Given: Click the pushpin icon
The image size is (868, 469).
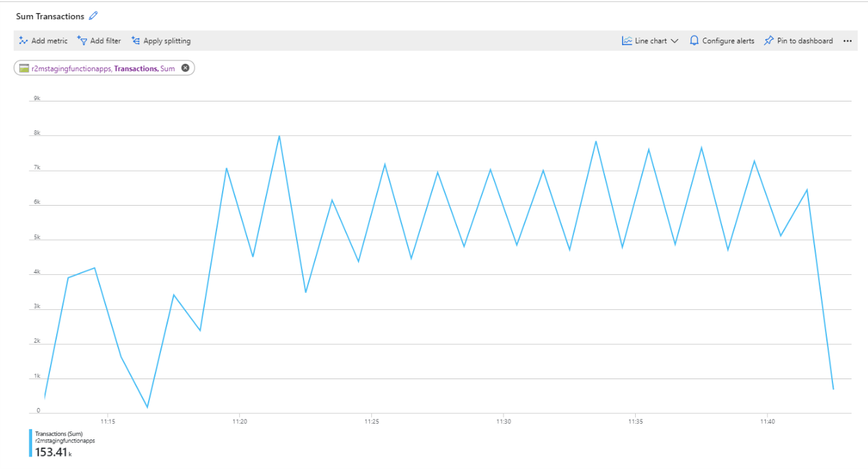Looking at the screenshot, I should 769,41.
